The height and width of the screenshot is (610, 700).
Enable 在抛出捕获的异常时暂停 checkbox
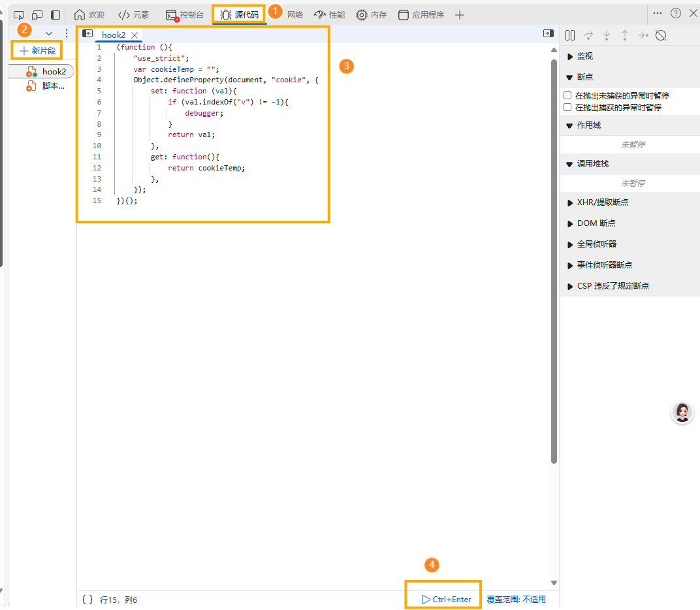pyautogui.click(x=567, y=107)
